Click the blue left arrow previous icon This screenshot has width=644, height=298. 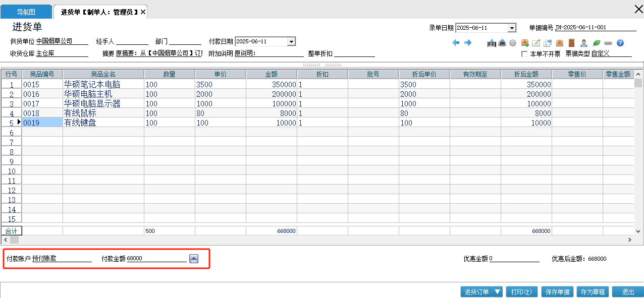pyautogui.click(x=456, y=43)
